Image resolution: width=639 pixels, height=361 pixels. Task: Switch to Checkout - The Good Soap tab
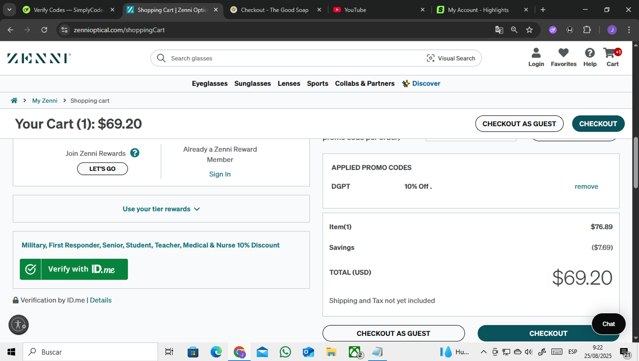coord(275,10)
